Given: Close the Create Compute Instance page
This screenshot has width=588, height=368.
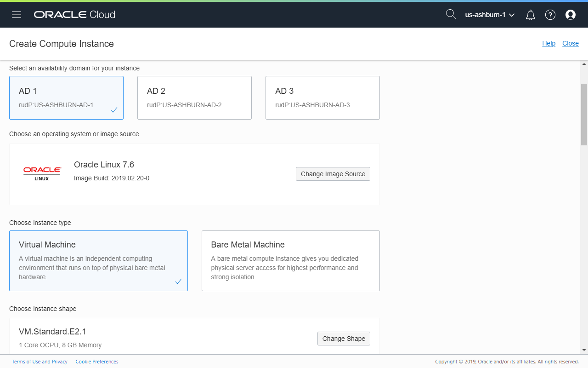Looking at the screenshot, I should pos(571,43).
